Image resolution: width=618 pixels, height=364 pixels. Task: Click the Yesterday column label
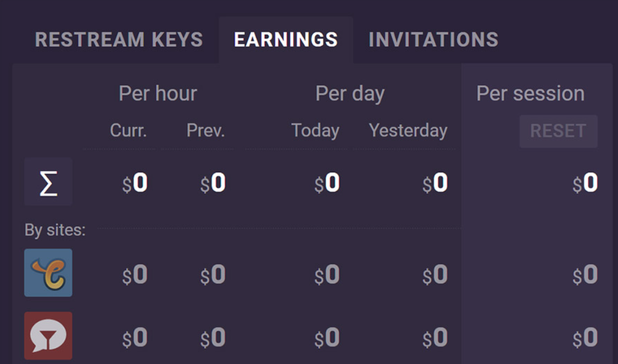[408, 130]
